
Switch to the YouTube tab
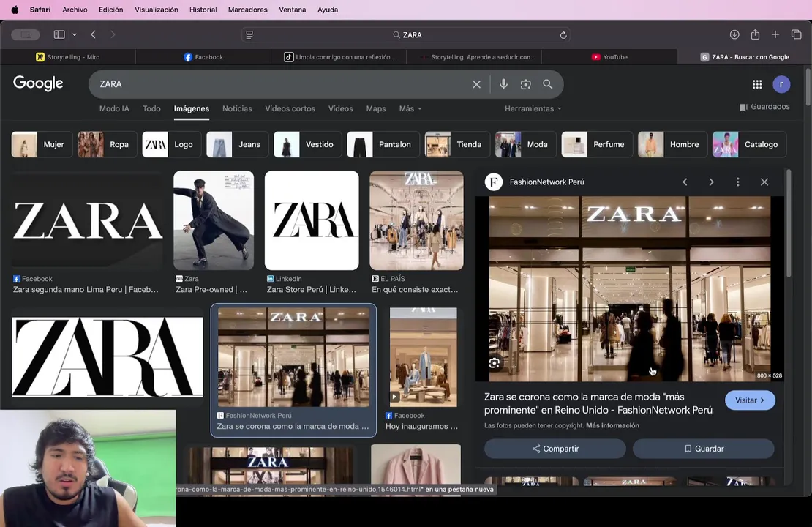pos(609,57)
